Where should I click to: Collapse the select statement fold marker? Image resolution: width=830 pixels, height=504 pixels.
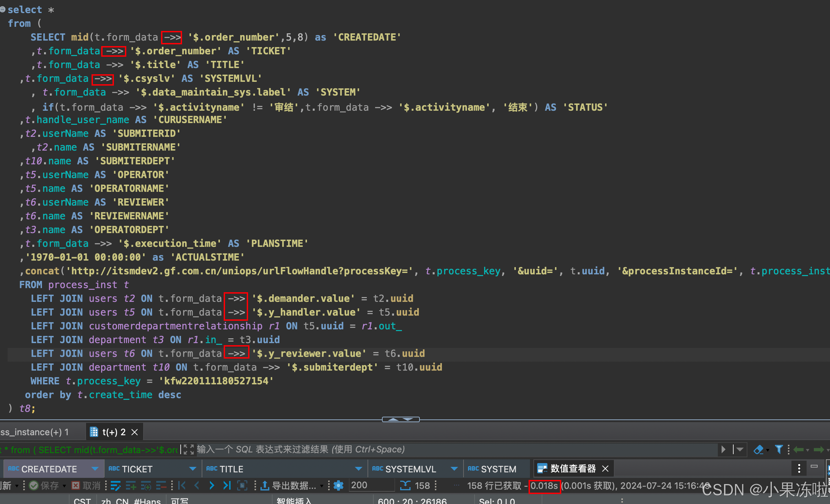click(x=3, y=10)
